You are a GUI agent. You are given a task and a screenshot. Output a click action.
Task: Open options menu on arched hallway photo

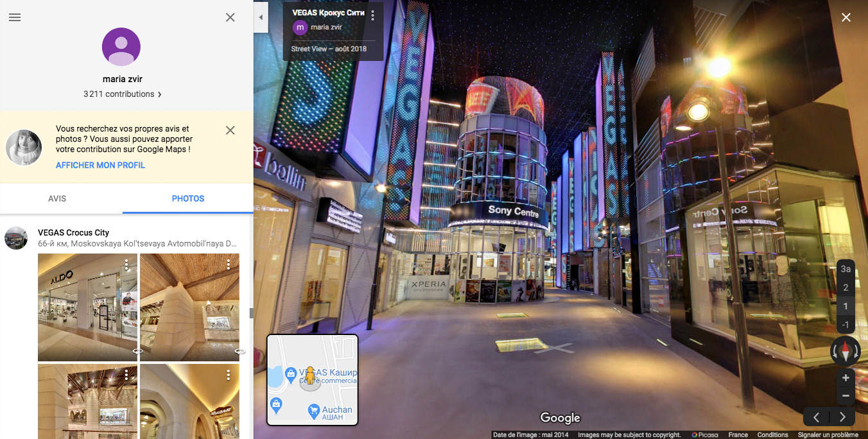pyautogui.click(x=229, y=374)
